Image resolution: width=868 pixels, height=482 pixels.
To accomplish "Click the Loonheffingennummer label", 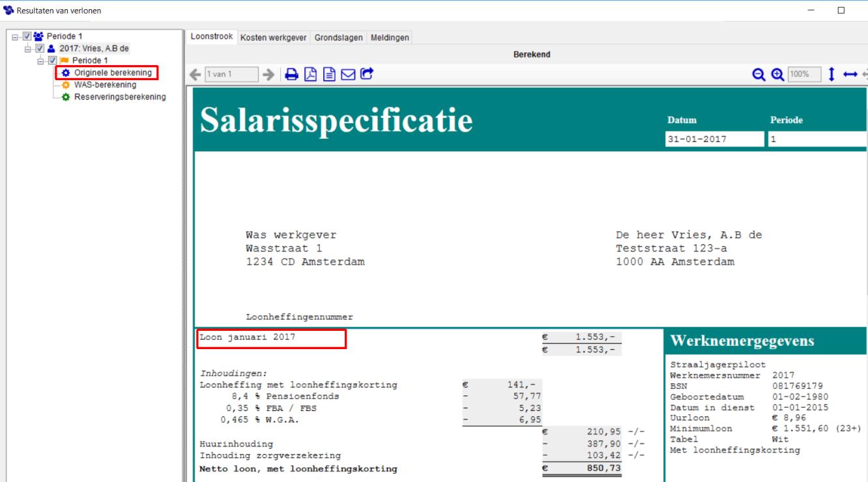I will click(299, 317).
